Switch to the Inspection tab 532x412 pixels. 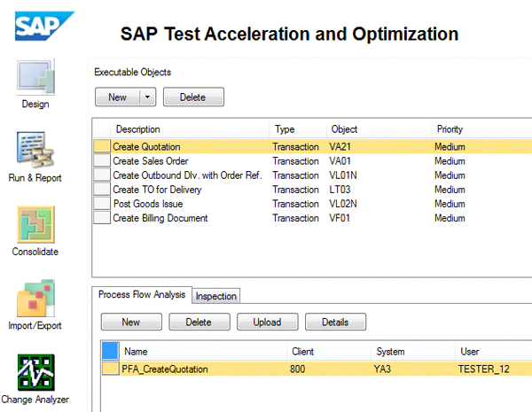[x=216, y=296]
